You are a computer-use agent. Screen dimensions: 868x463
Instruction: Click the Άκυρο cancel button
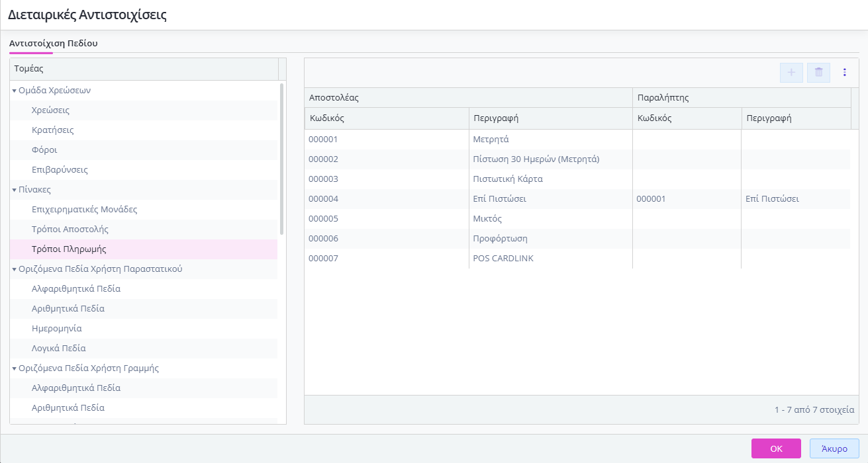pos(834,448)
